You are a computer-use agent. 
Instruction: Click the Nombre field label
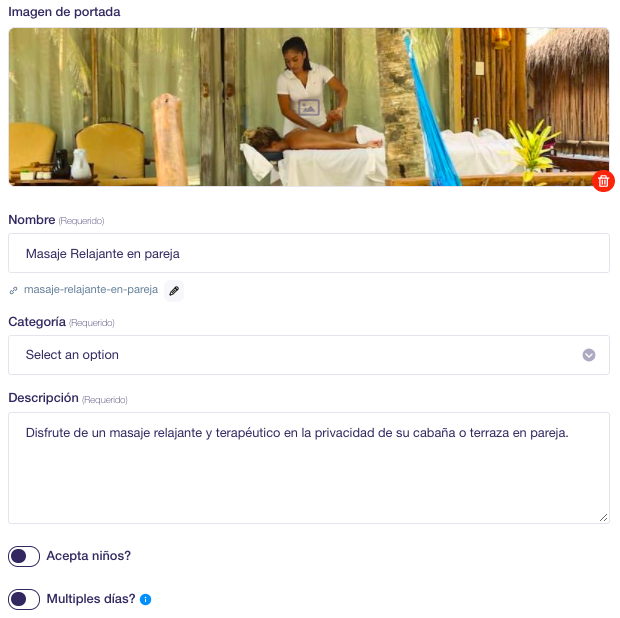pos(32,220)
